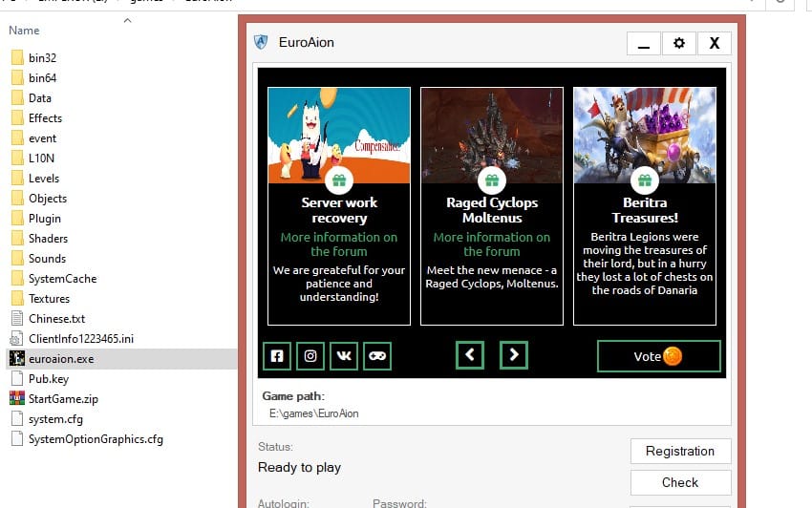
Task: Sort files by Name column header
Action: [24, 31]
